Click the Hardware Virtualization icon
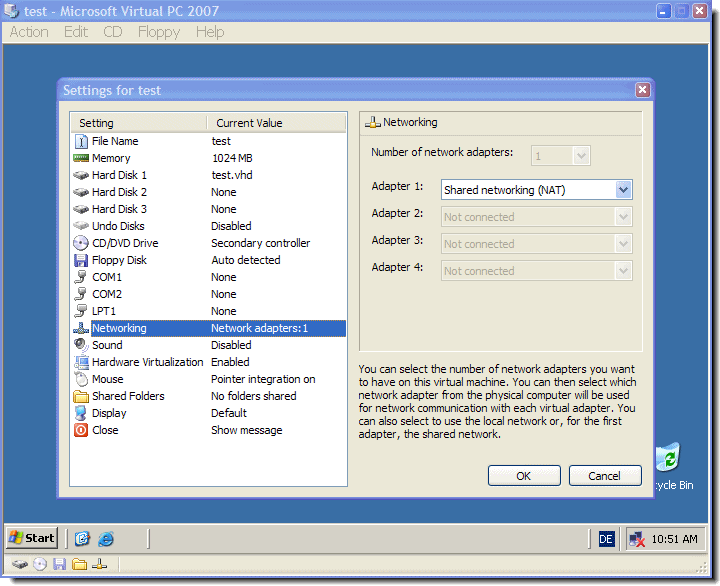Screen dimensions: 720x586 point(81,362)
